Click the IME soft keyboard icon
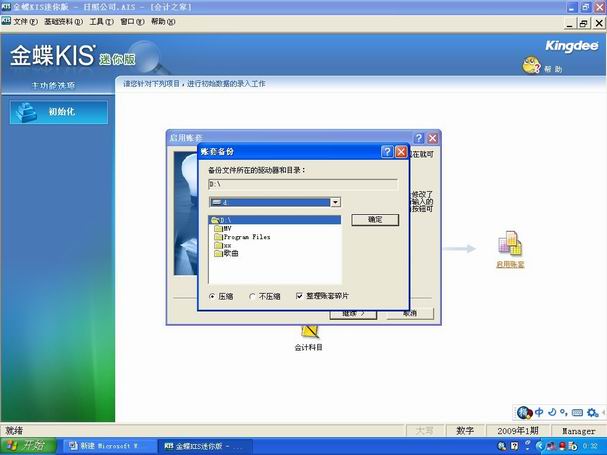Viewport: 607px width, 455px height. coord(577,413)
